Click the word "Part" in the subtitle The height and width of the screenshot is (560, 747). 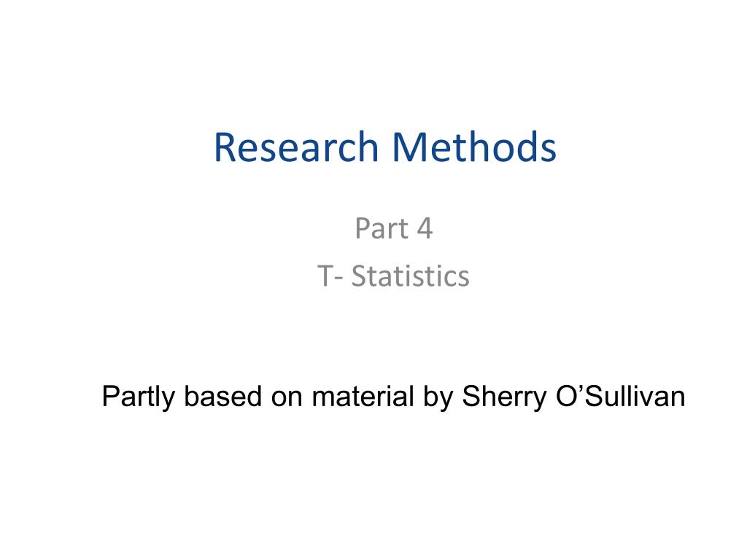(x=382, y=228)
